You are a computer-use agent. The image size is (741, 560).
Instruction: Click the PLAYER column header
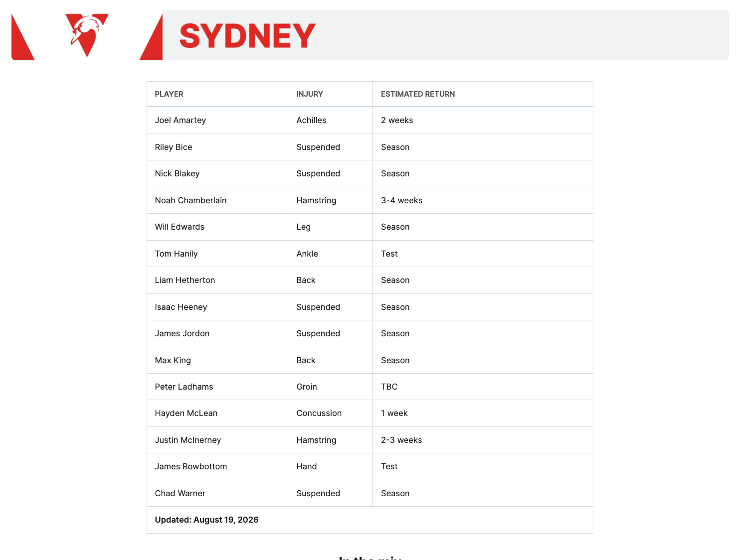(169, 94)
